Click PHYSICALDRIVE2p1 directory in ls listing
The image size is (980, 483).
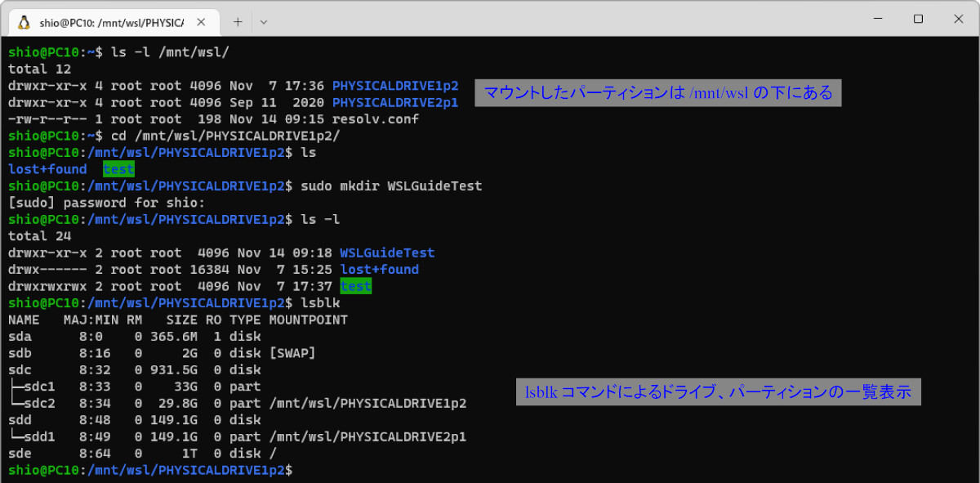[395, 102]
